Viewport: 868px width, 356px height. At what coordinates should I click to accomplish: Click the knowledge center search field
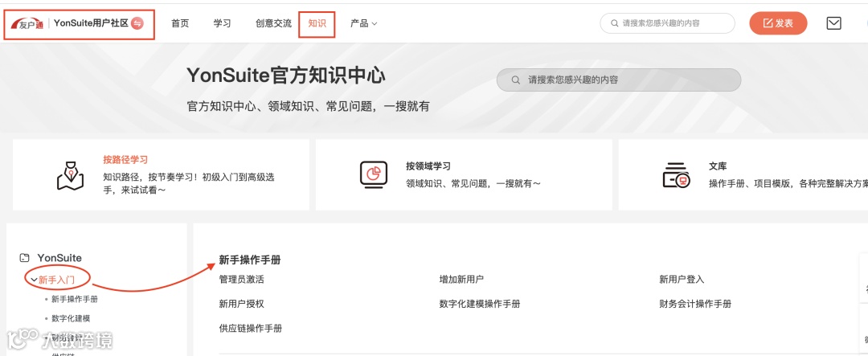click(x=618, y=80)
